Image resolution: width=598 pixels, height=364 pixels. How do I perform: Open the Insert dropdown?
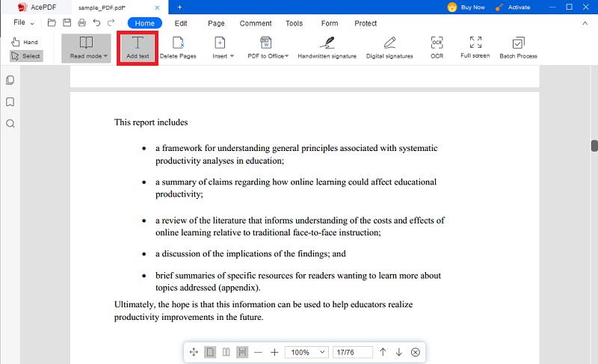point(223,48)
